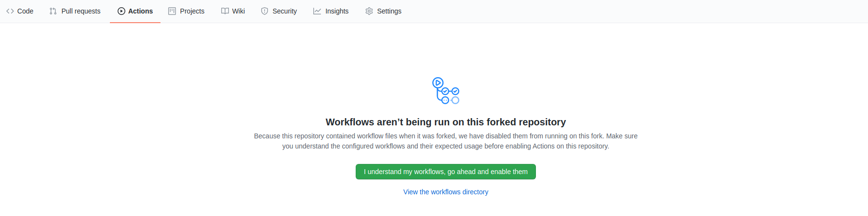868x216 pixels.
Task: Click the Insights graph icon
Action: [317, 11]
